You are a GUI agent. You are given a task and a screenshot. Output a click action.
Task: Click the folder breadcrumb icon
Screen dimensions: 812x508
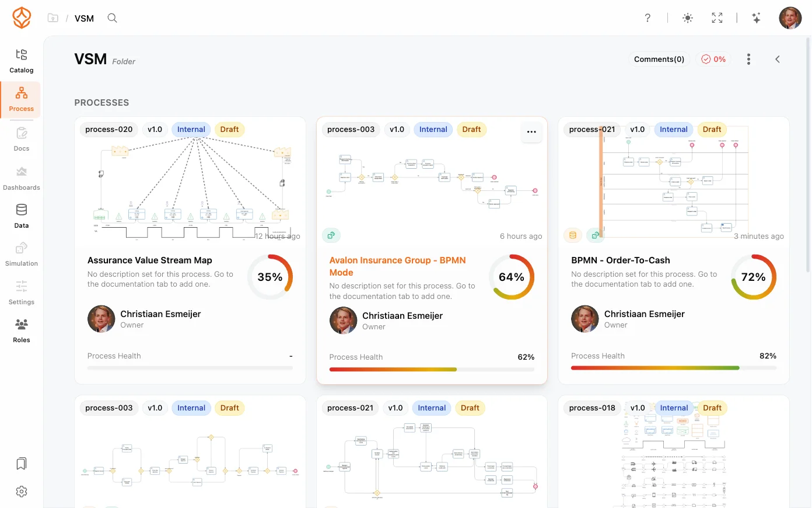[53, 18]
